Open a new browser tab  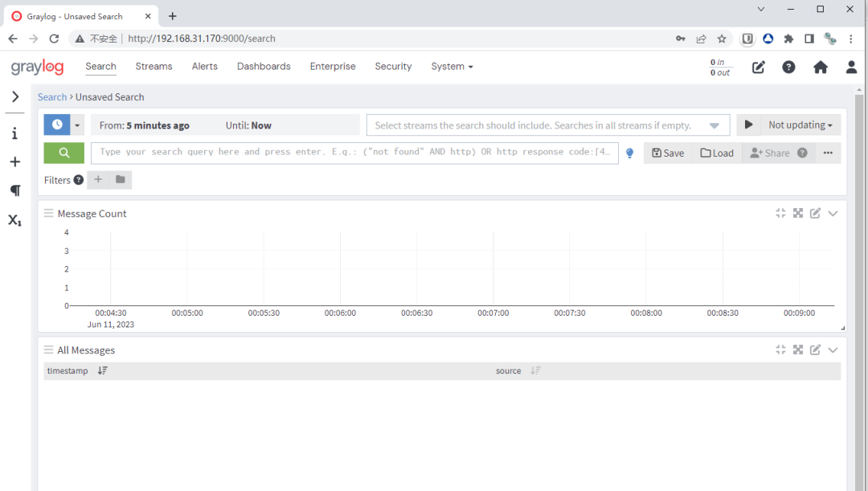(x=173, y=16)
